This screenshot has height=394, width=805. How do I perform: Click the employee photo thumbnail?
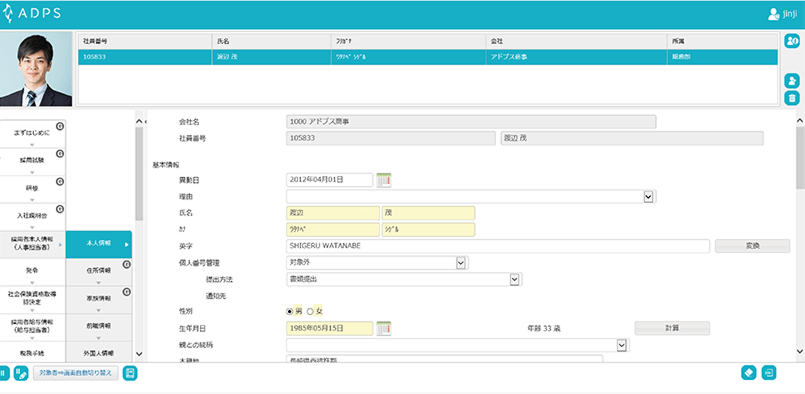click(x=36, y=69)
